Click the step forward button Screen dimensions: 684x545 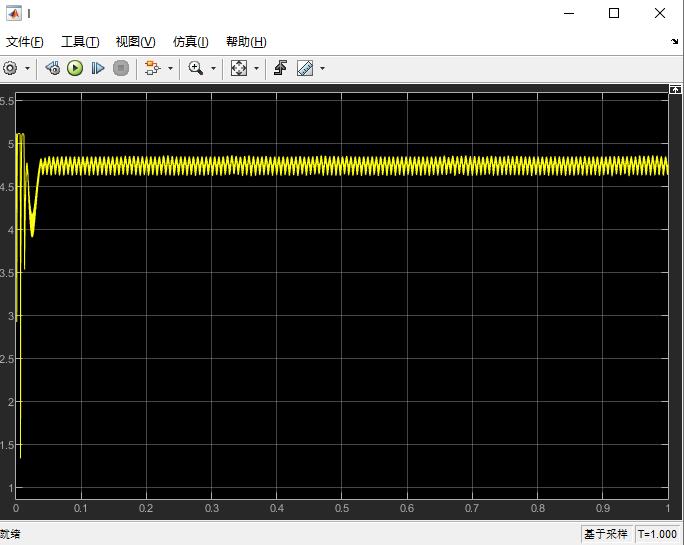click(98, 68)
